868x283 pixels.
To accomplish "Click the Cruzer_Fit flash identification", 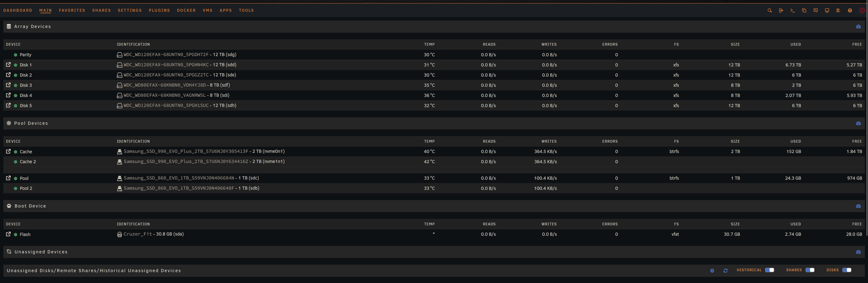I will 138,234.
